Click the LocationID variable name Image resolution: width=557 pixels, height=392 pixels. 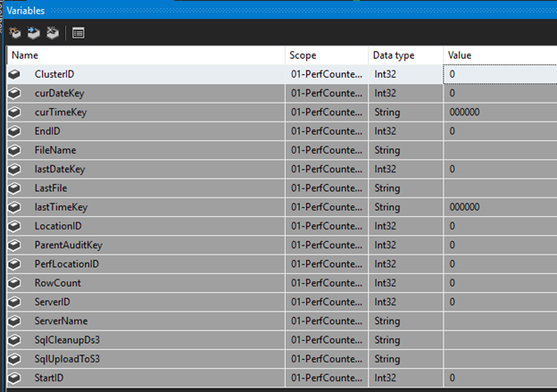(x=58, y=226)
